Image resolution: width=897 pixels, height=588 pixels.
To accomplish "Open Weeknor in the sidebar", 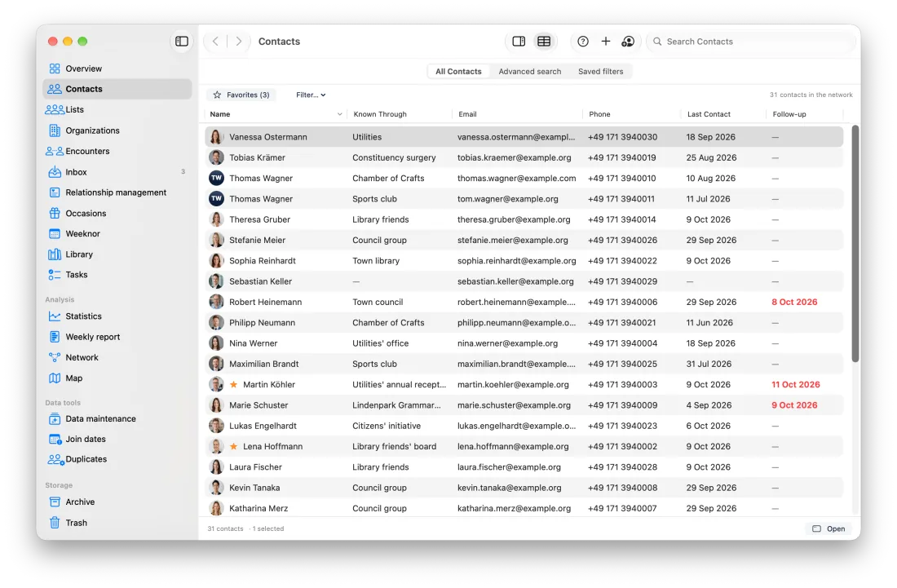I will [x=117, y=234].
